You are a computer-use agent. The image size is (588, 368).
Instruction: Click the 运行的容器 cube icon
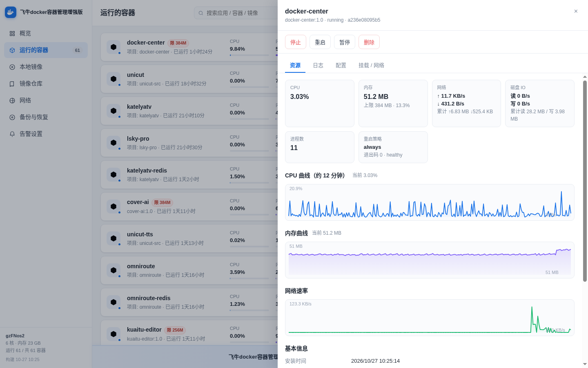pos(12,50)
